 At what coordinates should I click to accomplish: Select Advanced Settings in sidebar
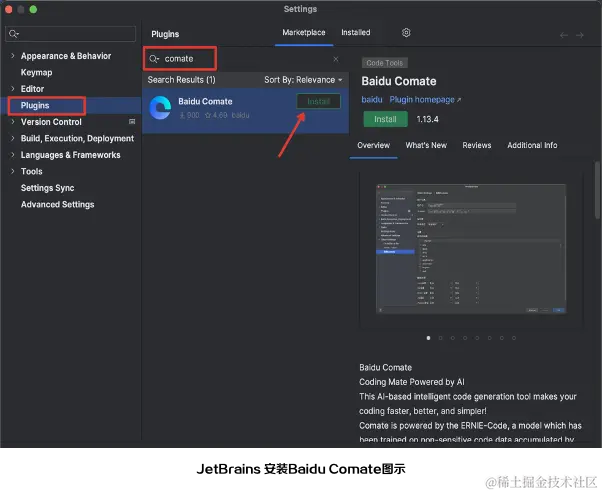point(58,204)
